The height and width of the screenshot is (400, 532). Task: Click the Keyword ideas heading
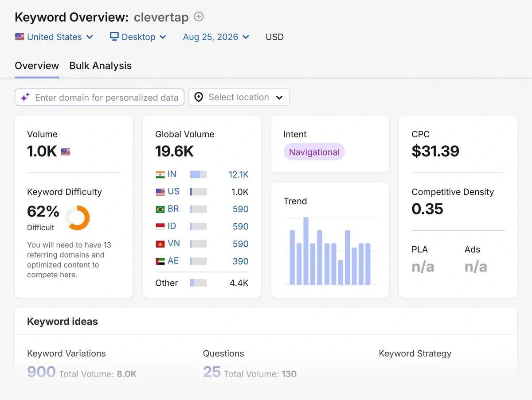point(63,322)
